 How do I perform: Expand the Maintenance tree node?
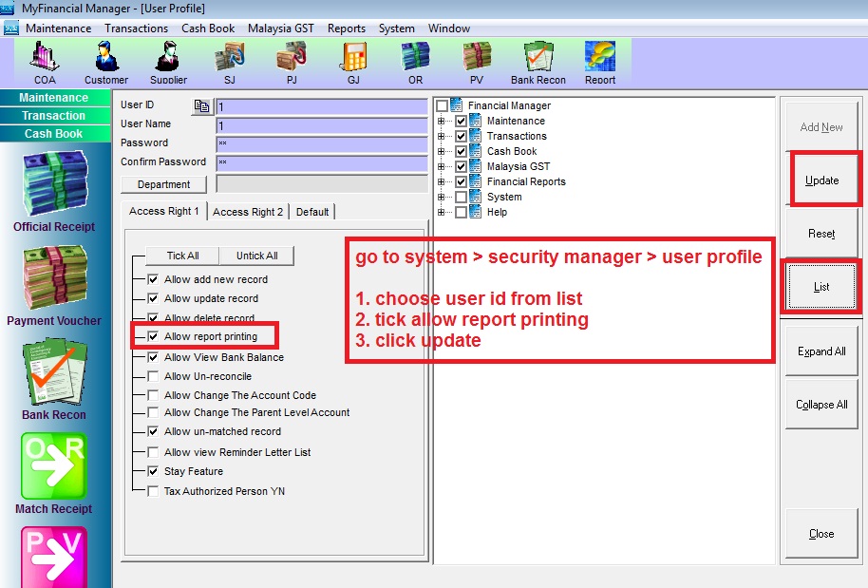coord(442,122)
